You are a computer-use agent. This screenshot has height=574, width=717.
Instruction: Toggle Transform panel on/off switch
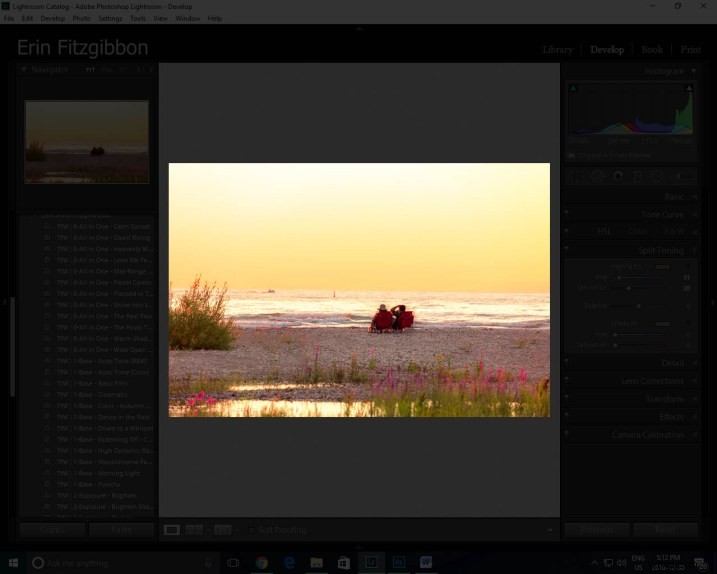click(567, 396)
